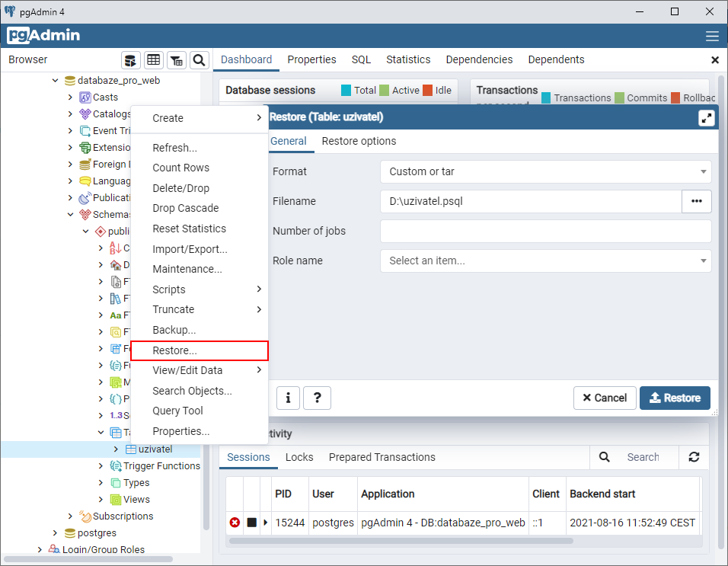This screenshot has width=728, height=566.
Task: Cancel the active query with the square icon
Action: coord(251,522)
